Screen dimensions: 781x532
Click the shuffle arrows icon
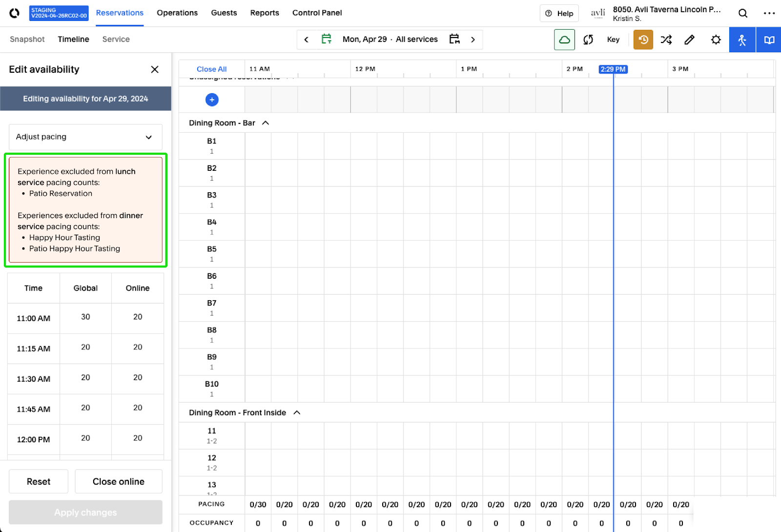point(666,40)
